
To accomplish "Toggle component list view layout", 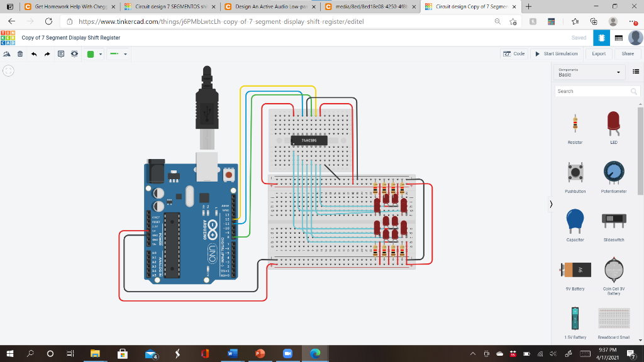I will pyautogui.click(x=636, y=72).
